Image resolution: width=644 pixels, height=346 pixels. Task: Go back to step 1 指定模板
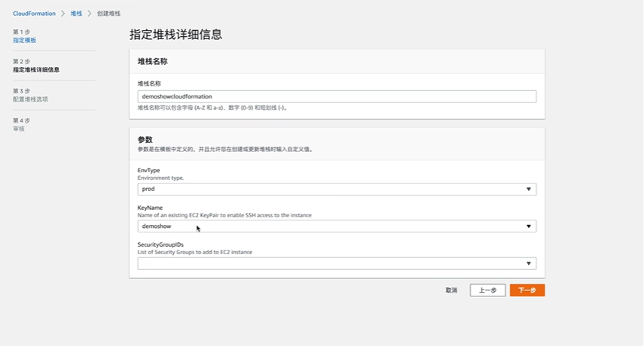click(x=24, y=40)
